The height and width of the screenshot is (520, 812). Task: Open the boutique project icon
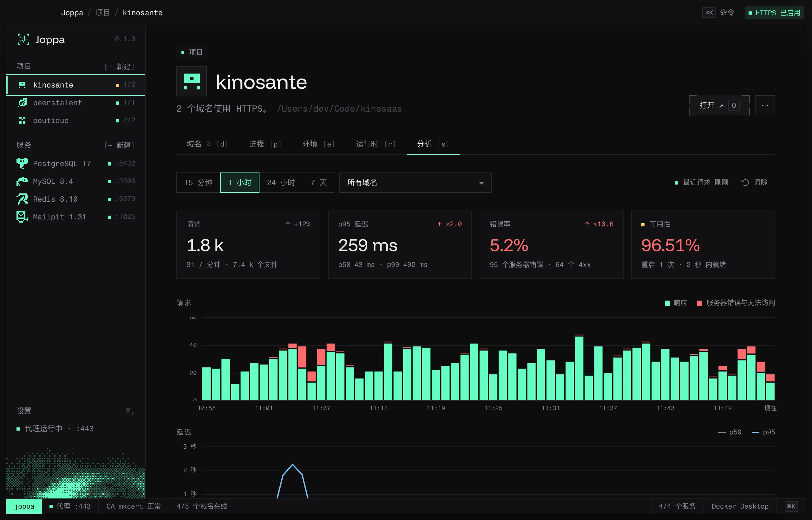tap(22, 120)
